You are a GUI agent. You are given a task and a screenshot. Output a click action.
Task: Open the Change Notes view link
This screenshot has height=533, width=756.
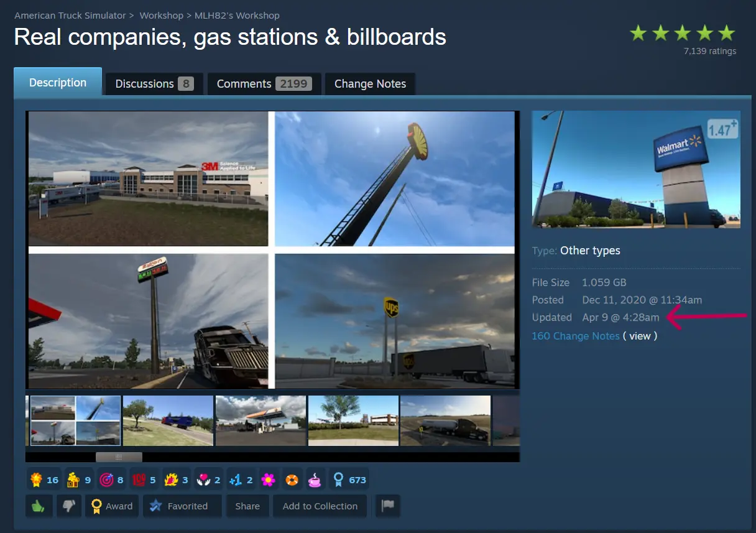click(x=640, y=336)
